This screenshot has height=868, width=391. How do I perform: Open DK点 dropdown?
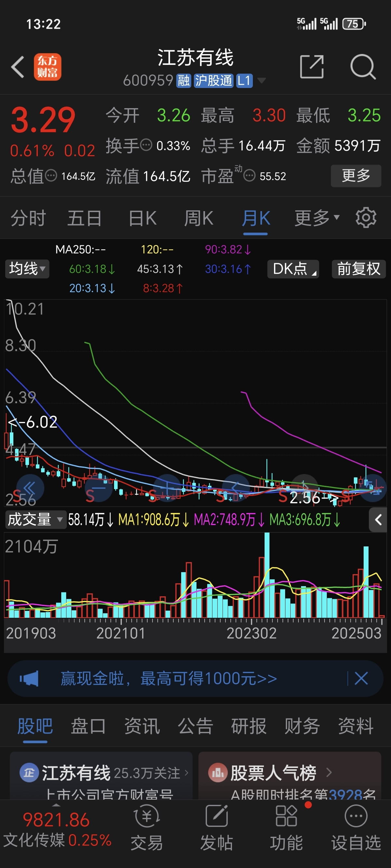(x=293, y=268)
